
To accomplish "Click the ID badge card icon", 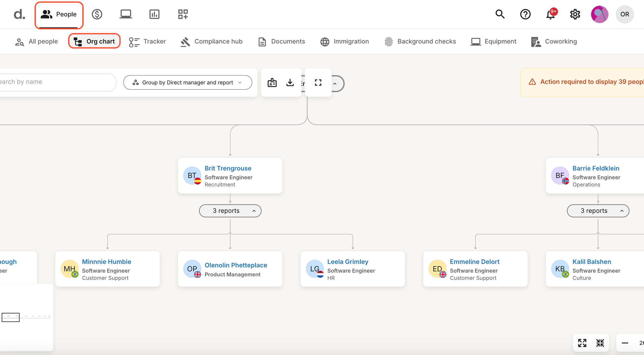I will pyautogui.click(x=272, y=83).
